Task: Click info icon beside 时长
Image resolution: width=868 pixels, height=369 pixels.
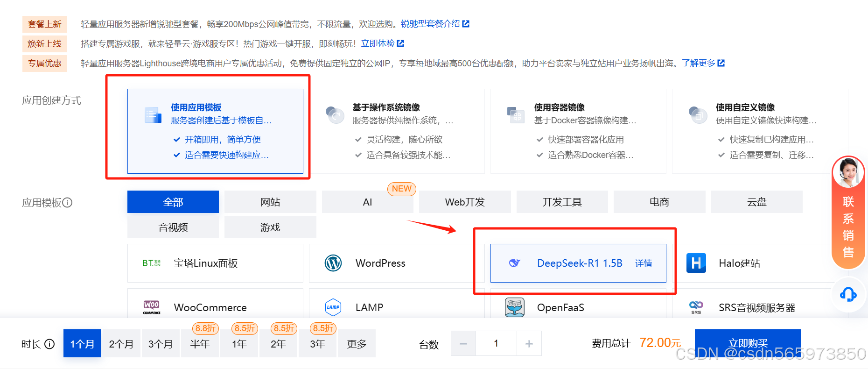Action: point(49,344)
